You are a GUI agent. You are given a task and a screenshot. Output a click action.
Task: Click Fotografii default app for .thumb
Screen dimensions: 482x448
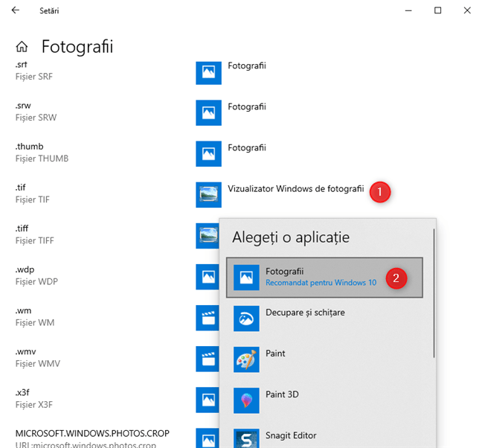[x=247, y=148]
